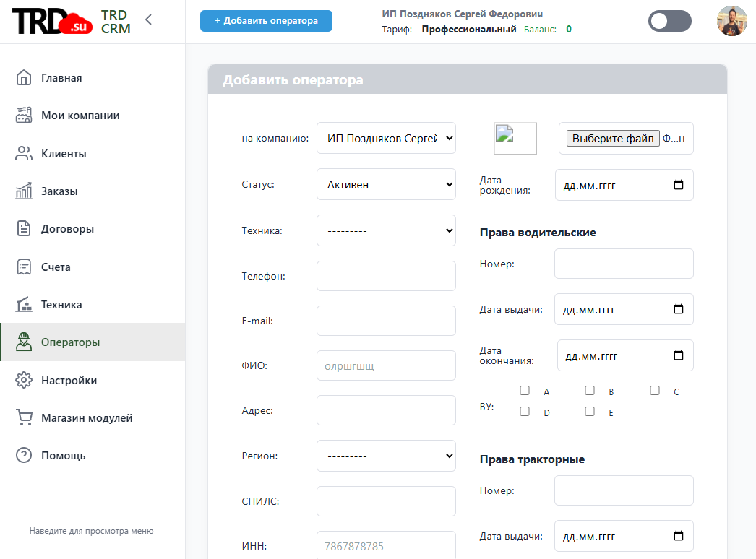
Task: Open the Статус dropdown showing Активен
Action: coord(386,184)
